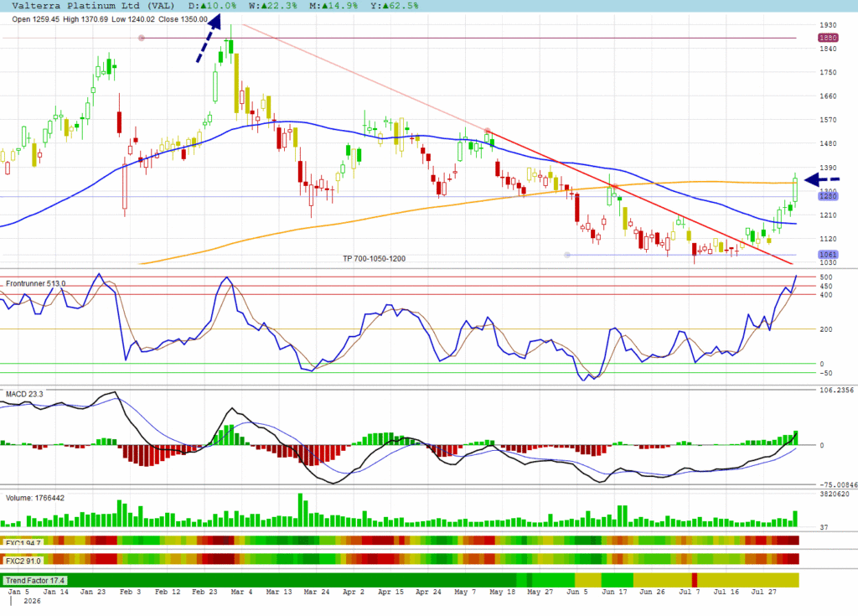Click the Jan 23 date label

click(x=93, y=592)
